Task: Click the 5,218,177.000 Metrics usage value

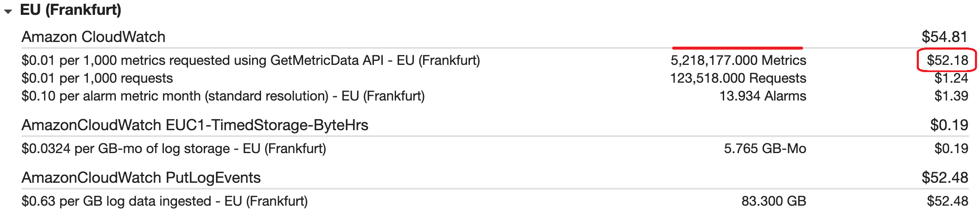Action: tap(738, 61)
